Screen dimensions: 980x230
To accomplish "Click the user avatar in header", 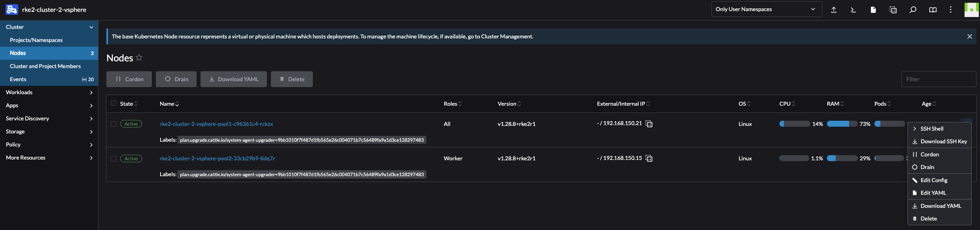I will (972, 10).
